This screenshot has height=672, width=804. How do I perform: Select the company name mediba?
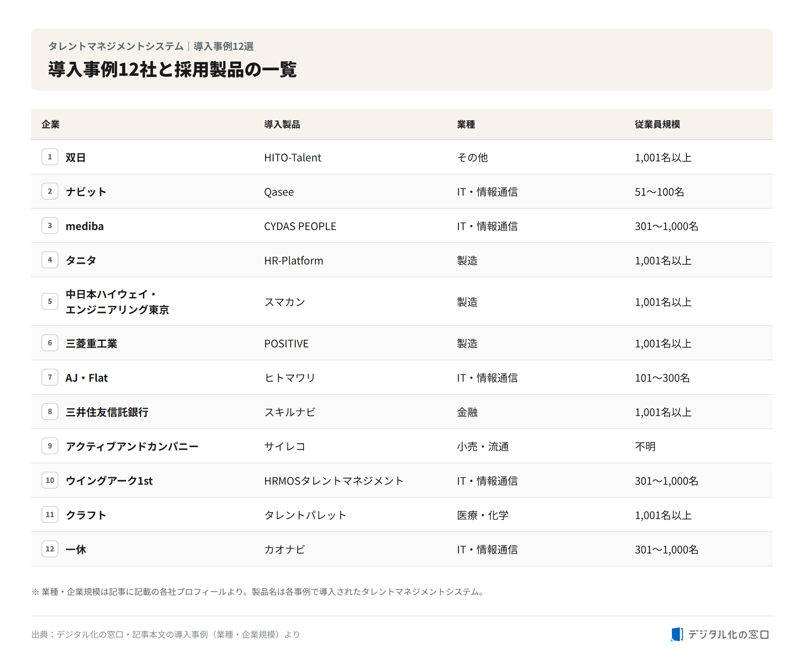[x=85, y=226]
